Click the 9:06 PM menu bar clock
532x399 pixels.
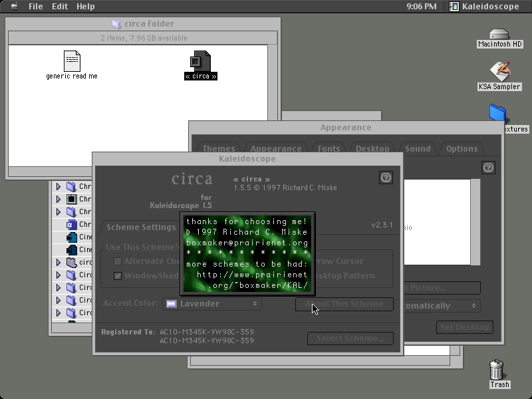tap(422, 7)
